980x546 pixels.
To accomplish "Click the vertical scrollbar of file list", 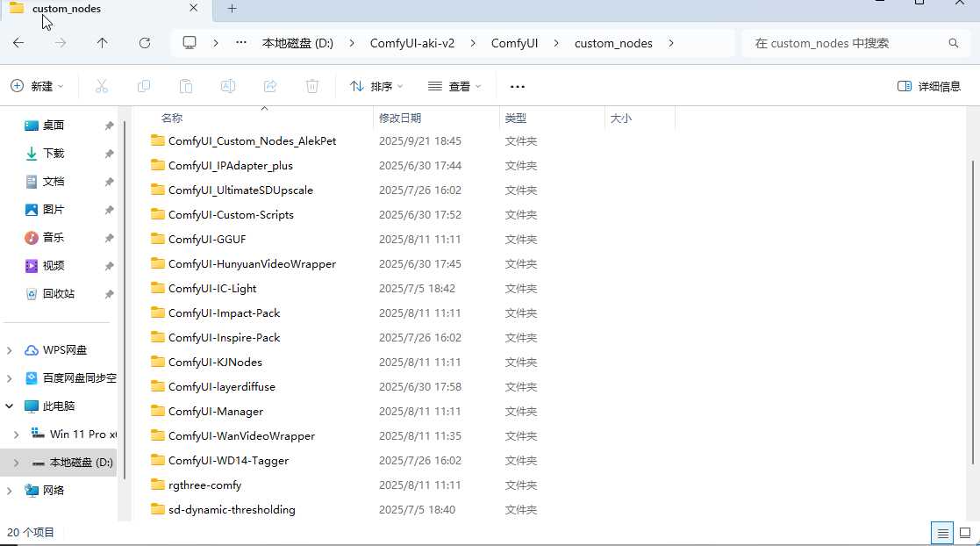I will (971, 307).
